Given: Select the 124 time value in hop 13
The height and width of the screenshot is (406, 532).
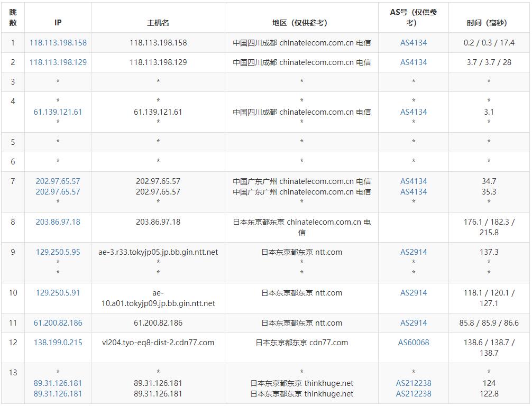Looking at the screenshot, I should click(x=489, y=383).
